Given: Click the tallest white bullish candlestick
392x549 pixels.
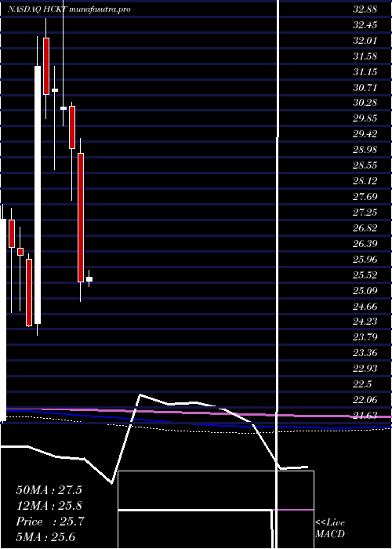Looking at the screenshot, I should pyautogui.click(x=38, y=195).
